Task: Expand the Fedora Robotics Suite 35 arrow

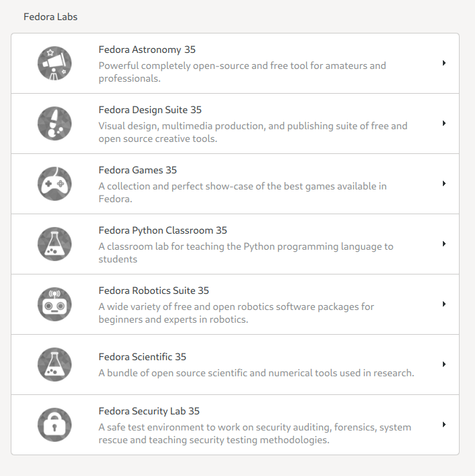Action: point(444,304)
